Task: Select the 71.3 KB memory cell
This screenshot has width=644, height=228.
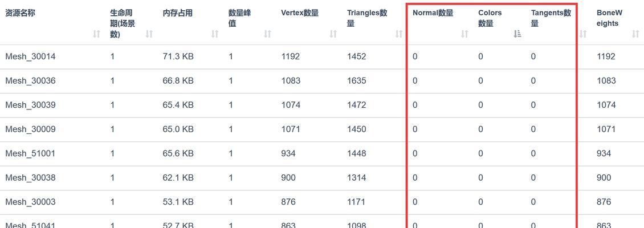Action: 178,56
